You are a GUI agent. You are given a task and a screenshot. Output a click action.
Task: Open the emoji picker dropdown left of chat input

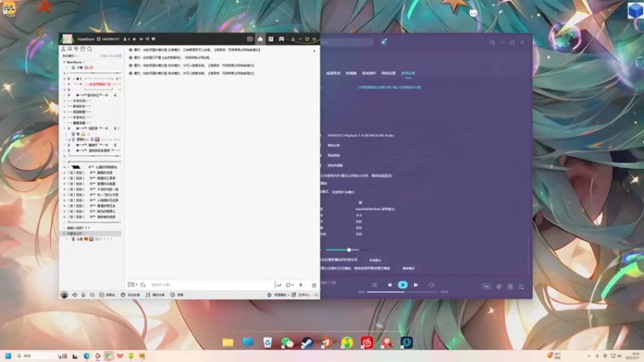pos(132,285)
